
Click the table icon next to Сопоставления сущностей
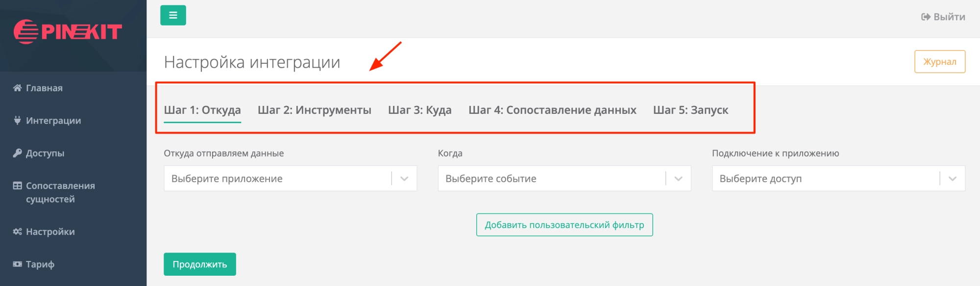17,185
